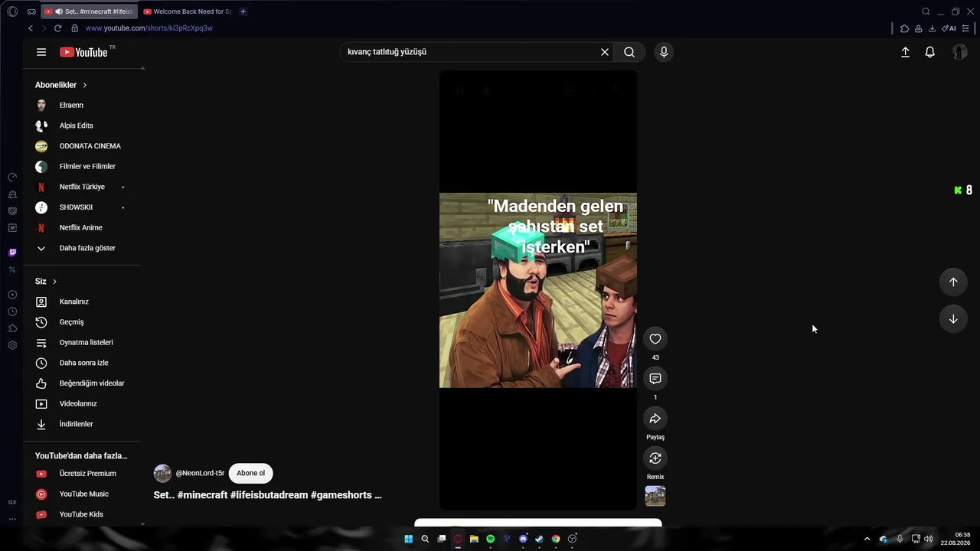Image resolution: width=980 pixels, height=551 pixels.
Task: Open the browser easy setup sliders icon
Action: point(965,28)
